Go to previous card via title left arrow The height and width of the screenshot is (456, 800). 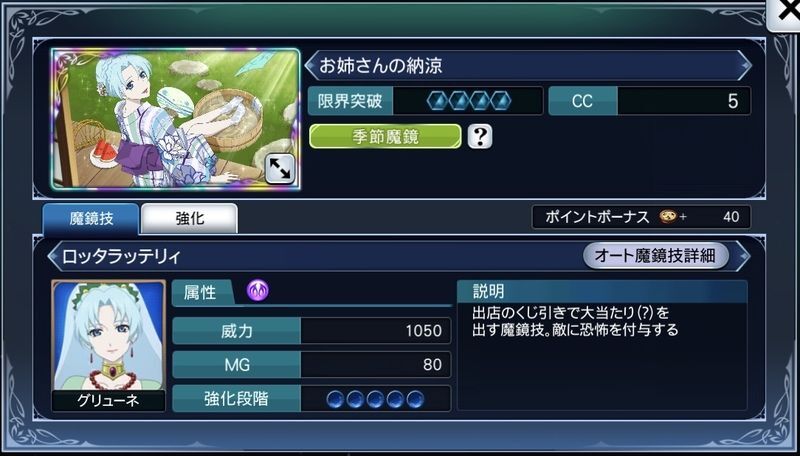(311, 65)
